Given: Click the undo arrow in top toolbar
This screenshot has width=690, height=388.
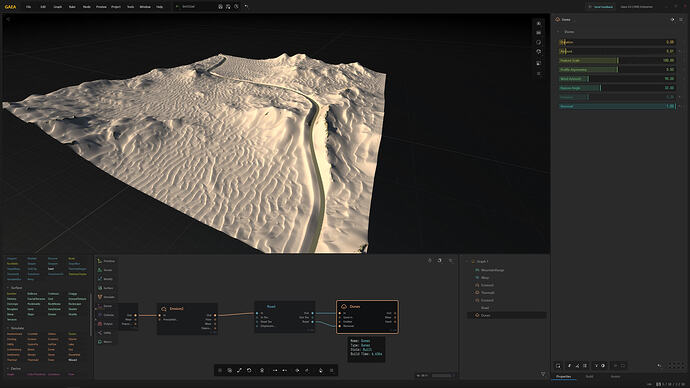Looking at the screenshot, I should click(246, 7).
